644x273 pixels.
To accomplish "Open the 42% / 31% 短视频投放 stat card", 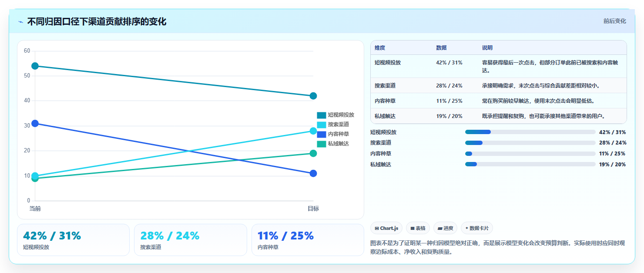I will (x=73, y=240).
